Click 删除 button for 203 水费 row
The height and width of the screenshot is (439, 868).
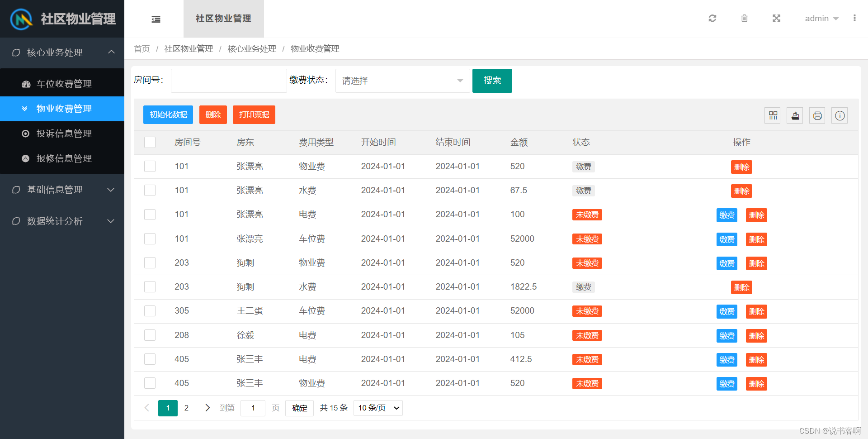pyautogui.click(x=741, y=287)
